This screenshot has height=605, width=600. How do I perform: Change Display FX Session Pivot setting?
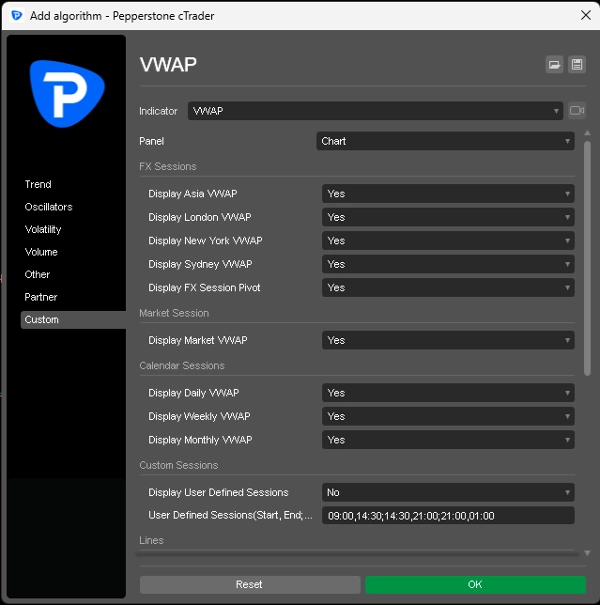[448, 288]
